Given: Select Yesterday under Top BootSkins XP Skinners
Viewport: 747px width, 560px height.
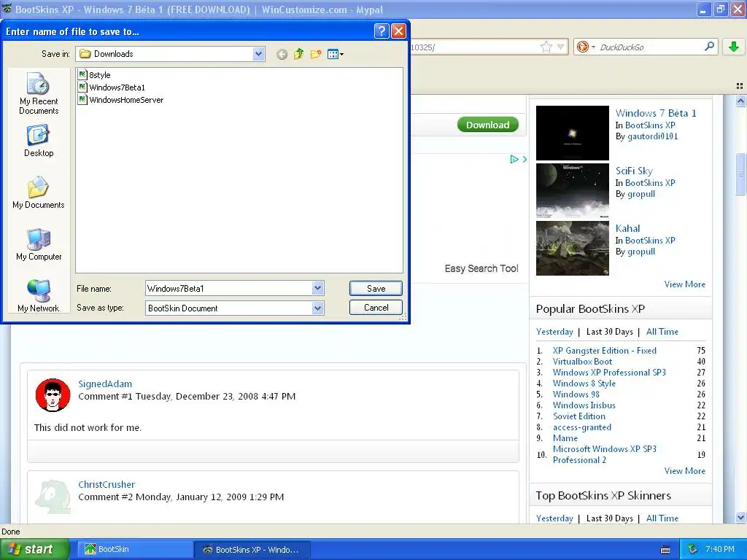Looking at the screenshot, I should click(554, 518).
